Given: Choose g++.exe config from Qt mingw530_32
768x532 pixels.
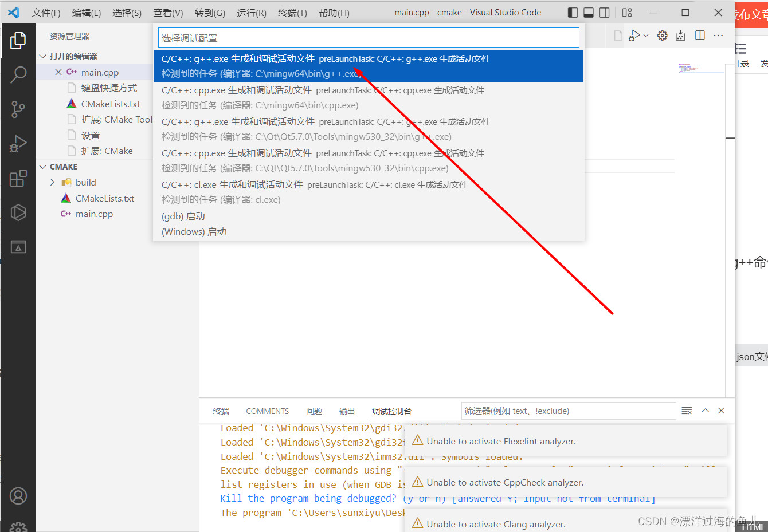Looking at the screenshot, I should 369,129.
